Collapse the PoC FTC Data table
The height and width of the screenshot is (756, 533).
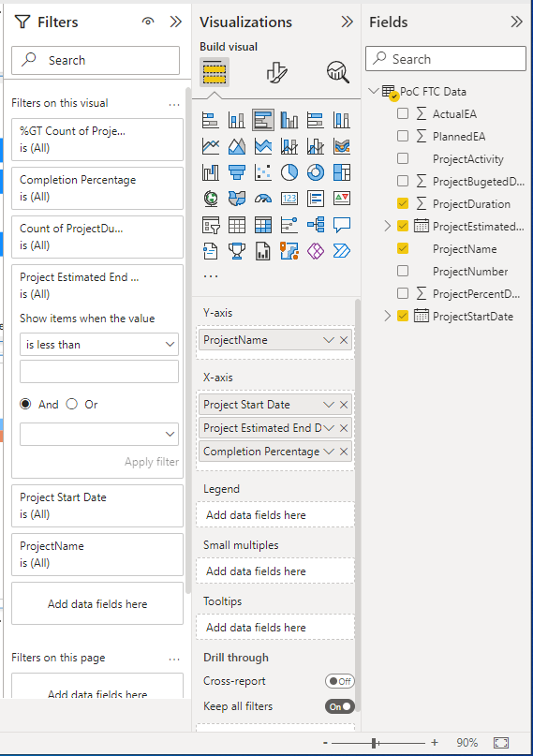click(374, 91)
